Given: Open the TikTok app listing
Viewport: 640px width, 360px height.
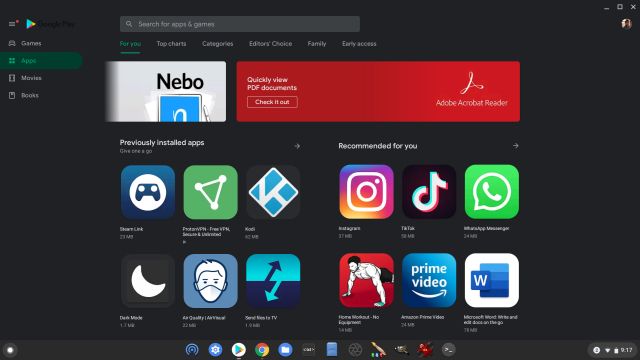Looking at the screenshot, I should pyautogui.click(x=429, y=192).
